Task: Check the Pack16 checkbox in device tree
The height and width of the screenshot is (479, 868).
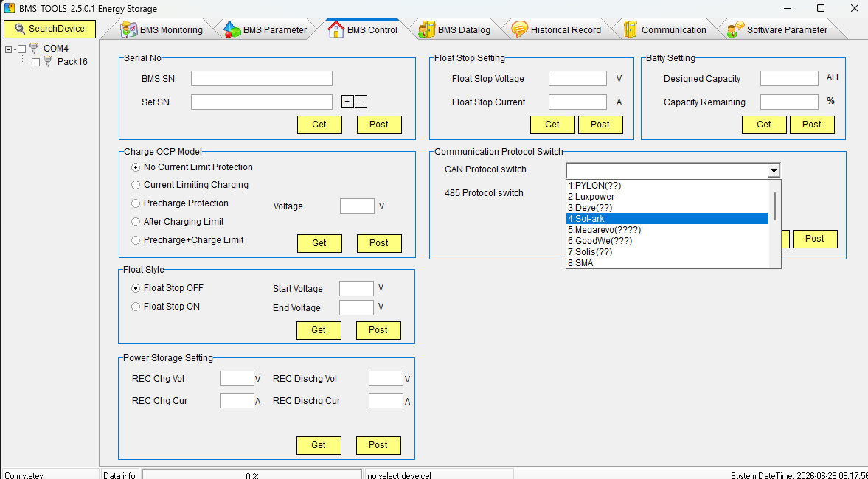Action: [35, 62]
